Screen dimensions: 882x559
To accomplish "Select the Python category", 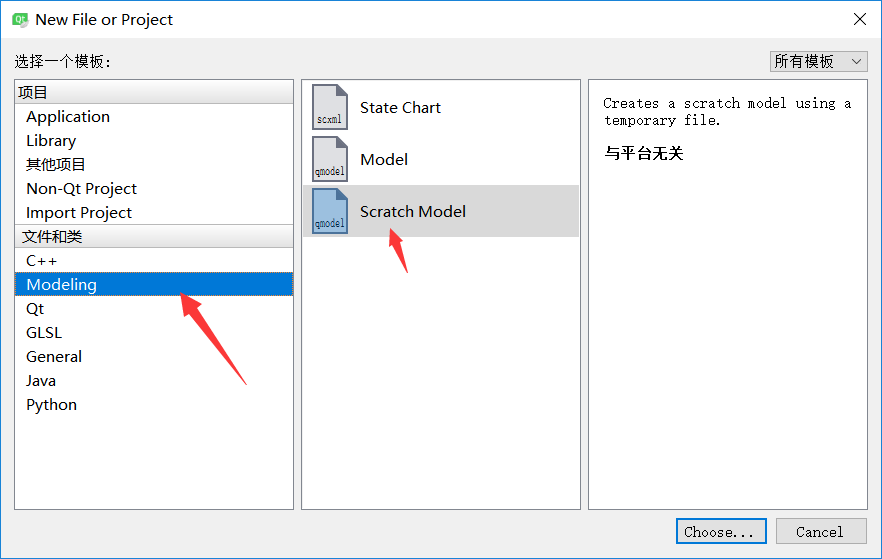I will pos(154,405).
